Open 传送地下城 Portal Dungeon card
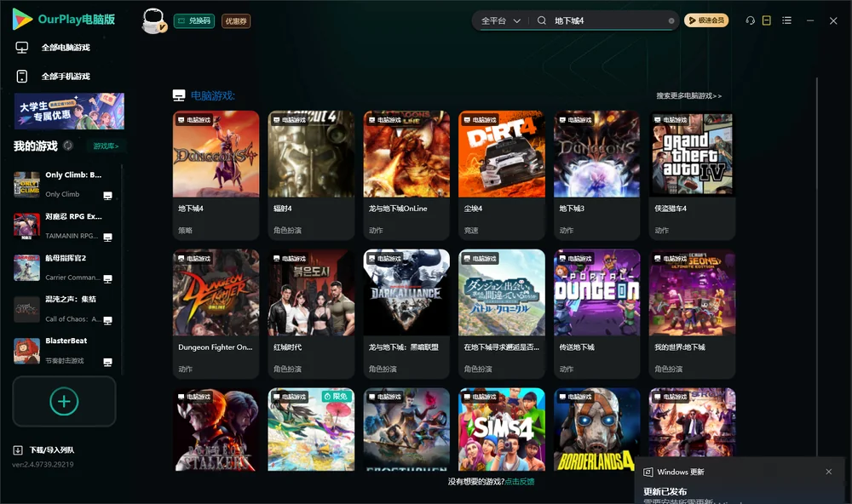The height and width of the screenshot is (504, 852). click(x=596, y=313)
